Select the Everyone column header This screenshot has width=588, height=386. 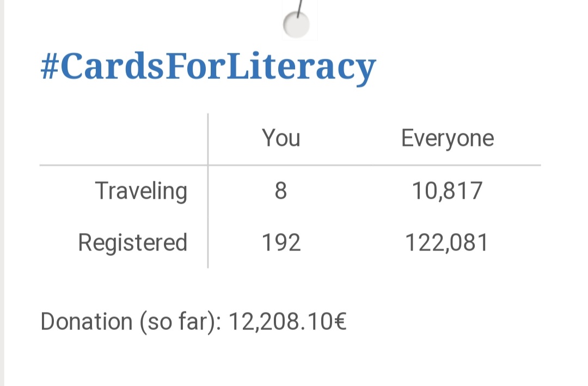[x=447, y=138]
